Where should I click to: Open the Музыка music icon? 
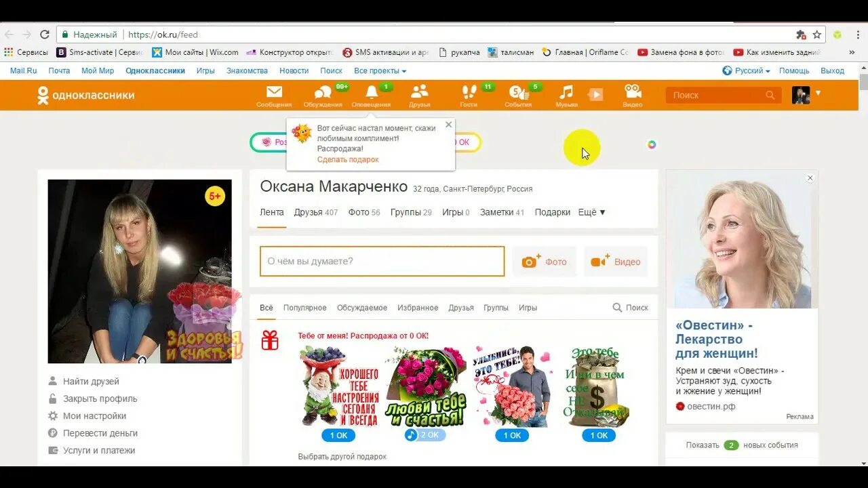[x=566, y=95]
